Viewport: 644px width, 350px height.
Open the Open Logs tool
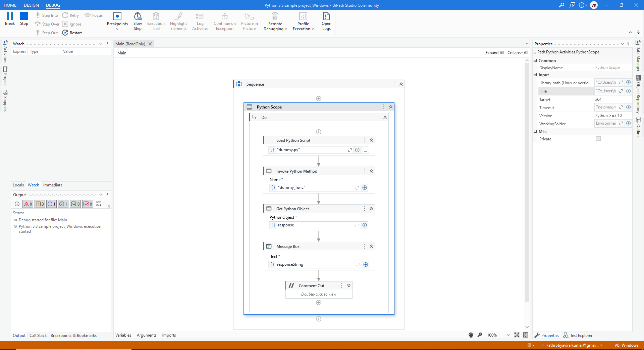tap(326, 21)
